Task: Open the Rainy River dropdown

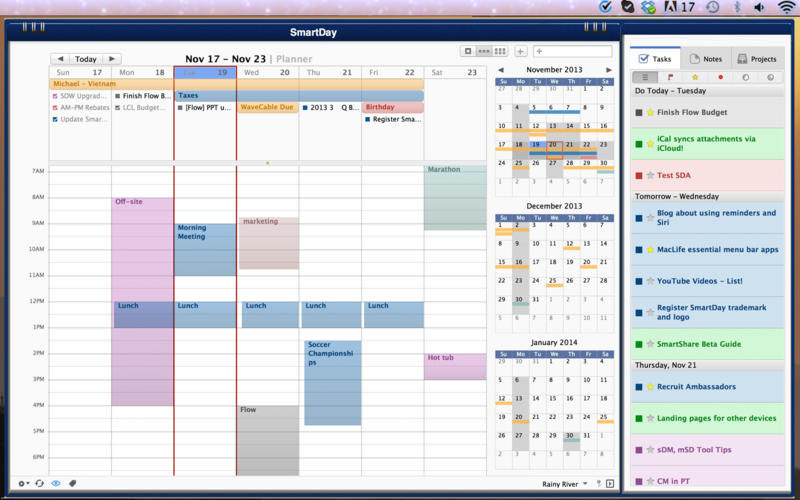Action: point(565,484)
